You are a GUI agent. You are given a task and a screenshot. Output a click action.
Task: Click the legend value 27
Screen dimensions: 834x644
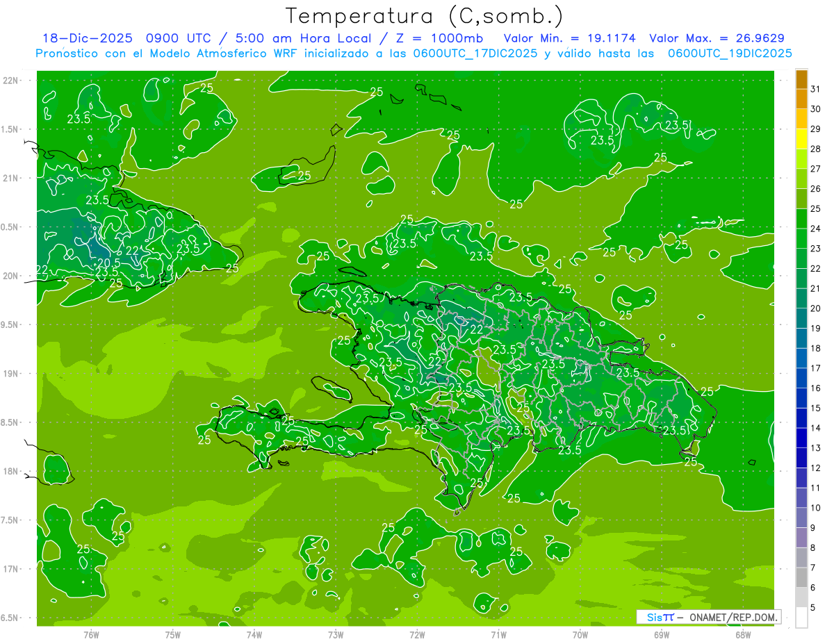[816, 168]
